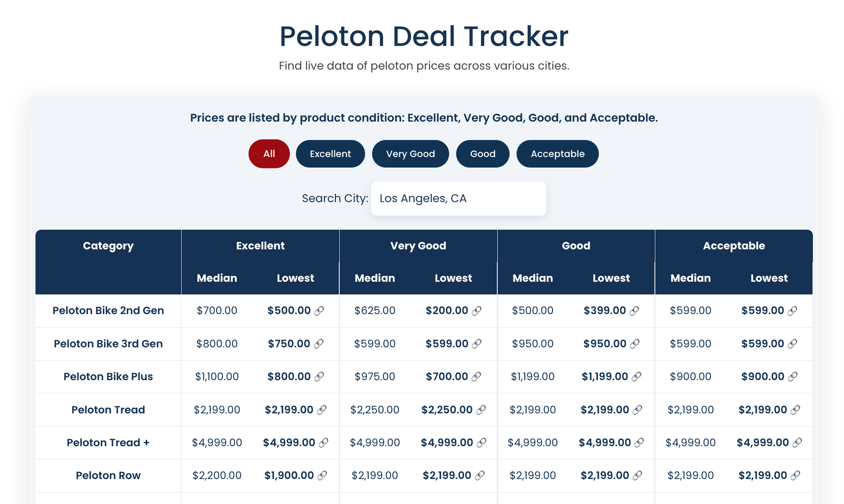The width and height of the screenshot is (844, 504).
Task: Open link icon for Peloton Row Acceptable lowest price
Action: pos(795,476)
